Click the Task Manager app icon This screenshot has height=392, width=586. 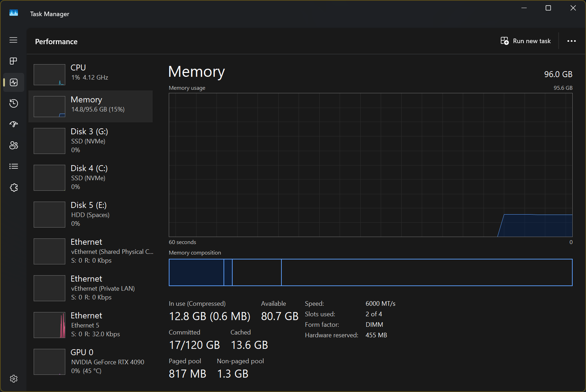[x=14, y=13]
